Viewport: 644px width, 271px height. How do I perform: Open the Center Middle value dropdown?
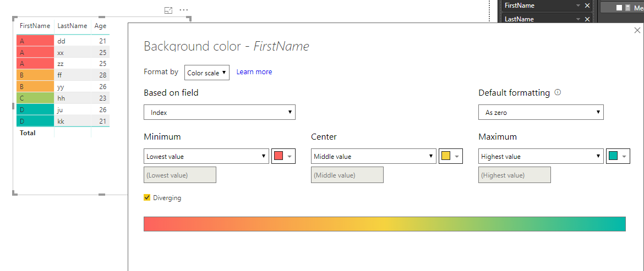coord(374,156)
